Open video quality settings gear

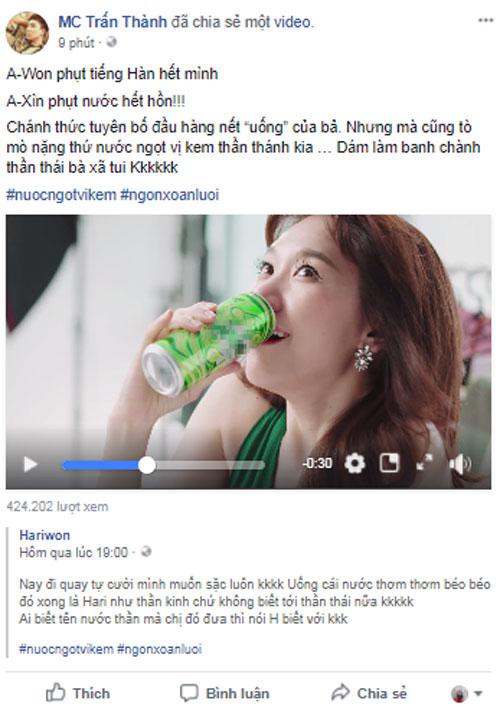(355, 463)
